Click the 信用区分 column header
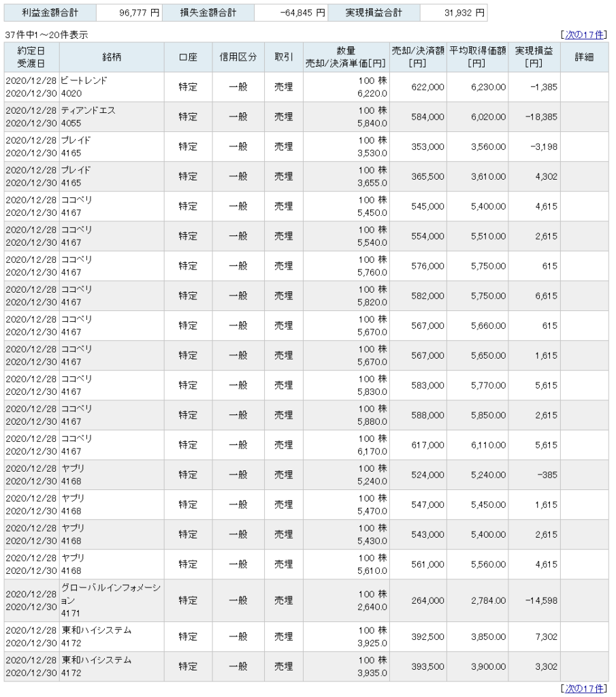Screen dimensions: 616x697 (238, 57)
